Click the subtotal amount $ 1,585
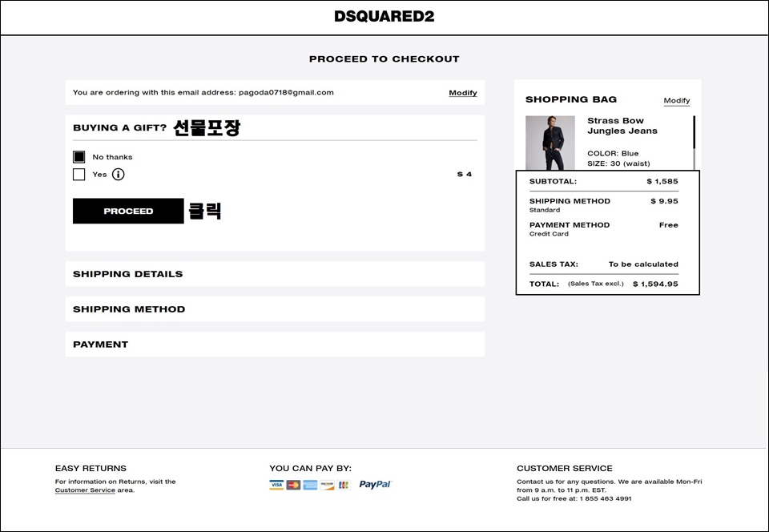The width and height of the screenshot is (769, 532). (662, 181)
